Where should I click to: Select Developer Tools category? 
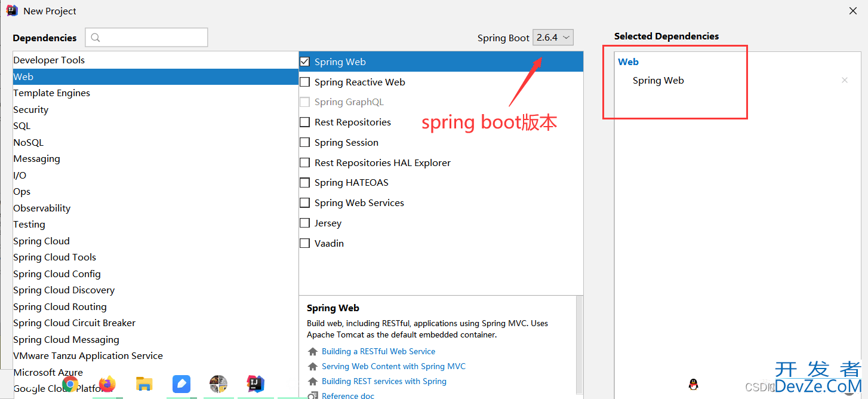pyautogui.click(x=155, y=60)
